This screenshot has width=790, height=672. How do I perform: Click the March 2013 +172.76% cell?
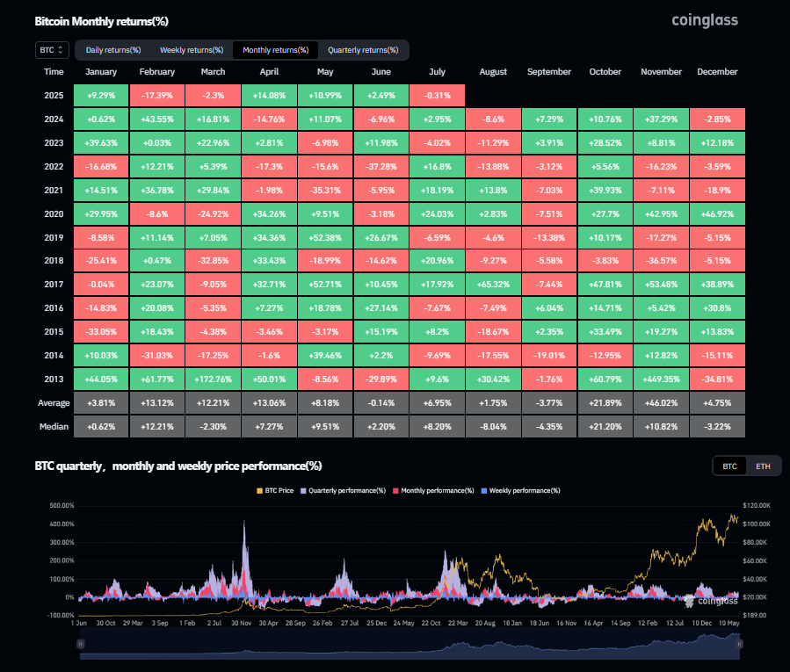point(212,380)
